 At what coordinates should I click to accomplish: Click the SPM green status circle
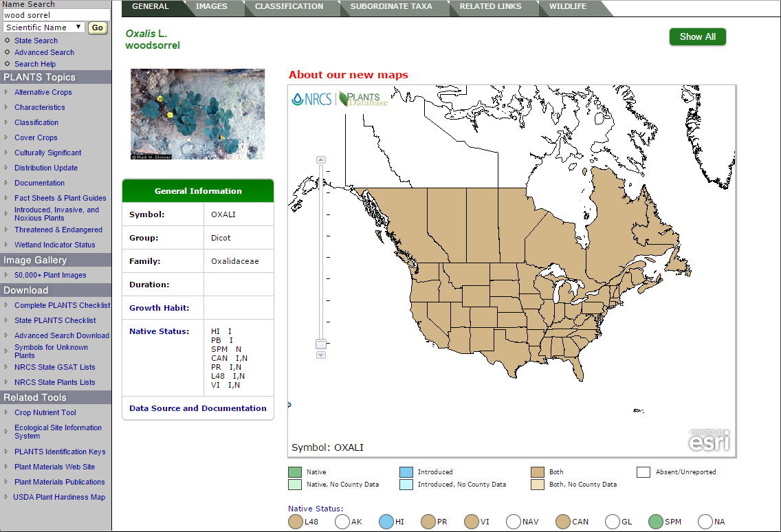tap(656, 522)
